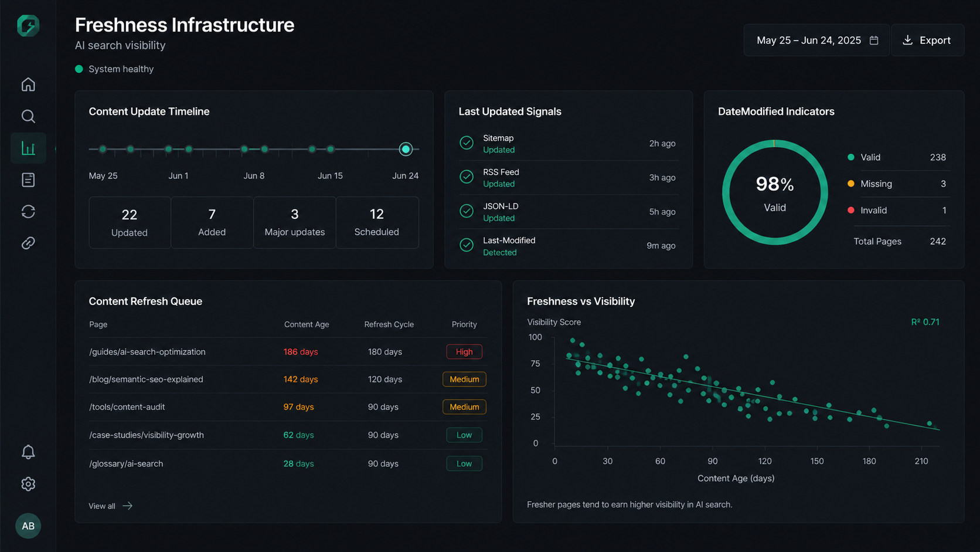The width and height of the screenshot is (980, 552).
Task: Open the Search sidebar icon
Action: coord(28,116)
